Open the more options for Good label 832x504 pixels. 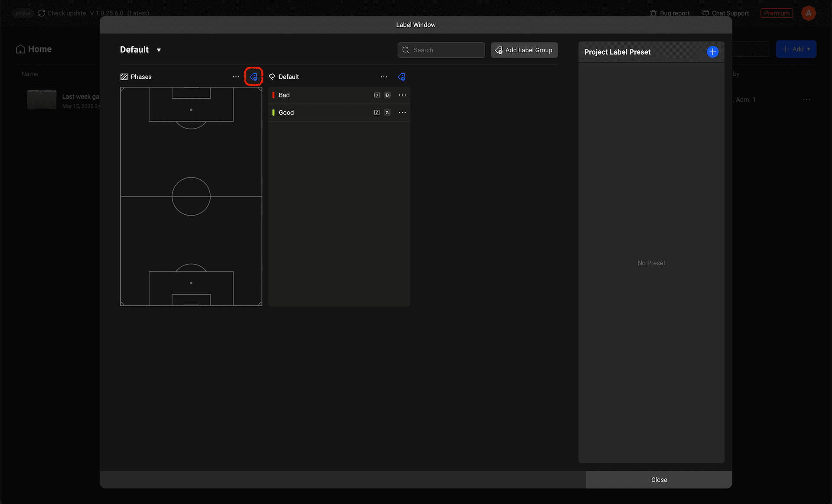coord(402,113)
